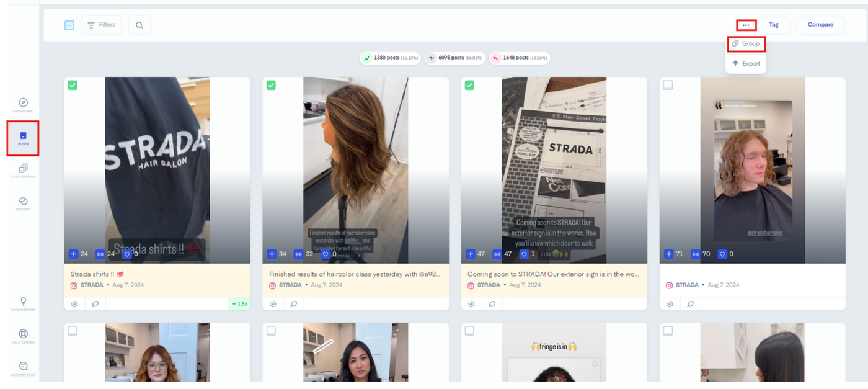Viewport: 868px width, 389px height.
Task: Open the Filters panel
Action: click(101, 25)
